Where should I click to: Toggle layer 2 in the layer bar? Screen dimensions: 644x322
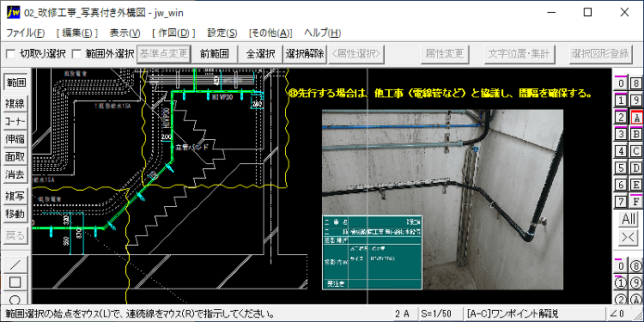[621, 118]
